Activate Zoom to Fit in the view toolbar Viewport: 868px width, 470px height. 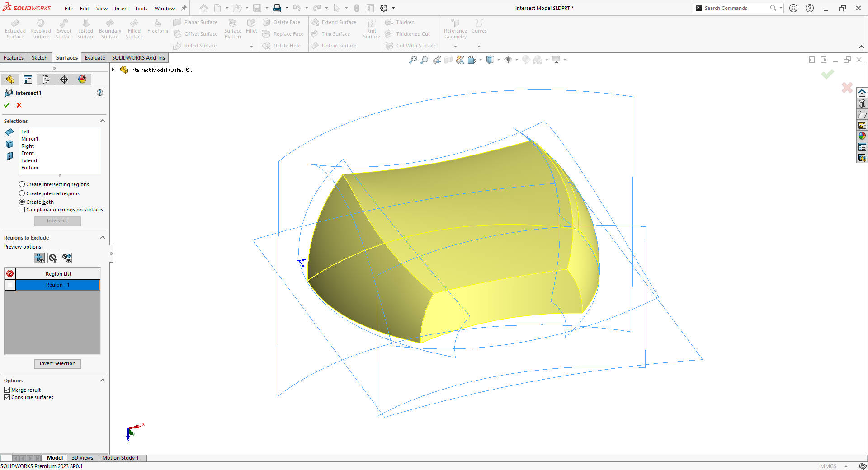(x=413, y=59)
